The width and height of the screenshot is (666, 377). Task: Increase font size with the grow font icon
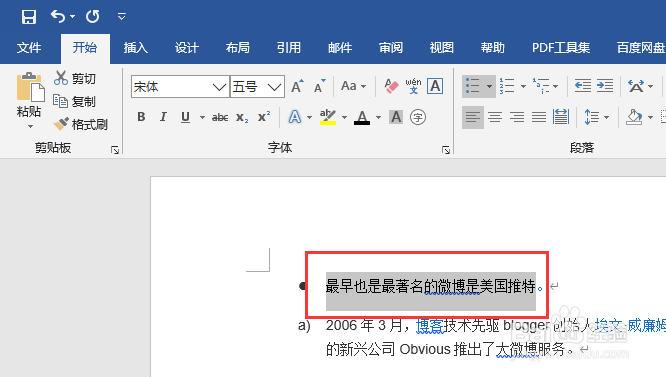pyautogui.click(x=297, y=86)
